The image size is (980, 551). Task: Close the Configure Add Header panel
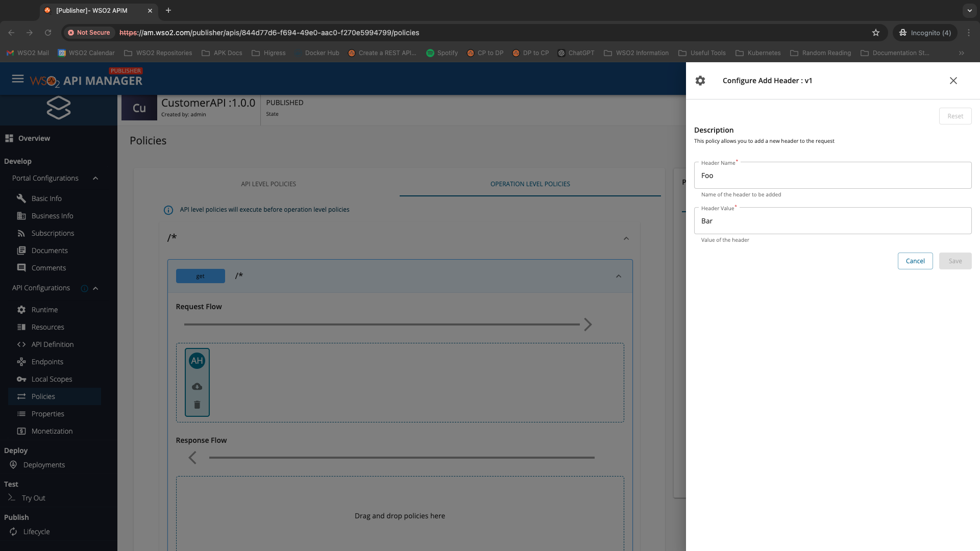[953, 81]
